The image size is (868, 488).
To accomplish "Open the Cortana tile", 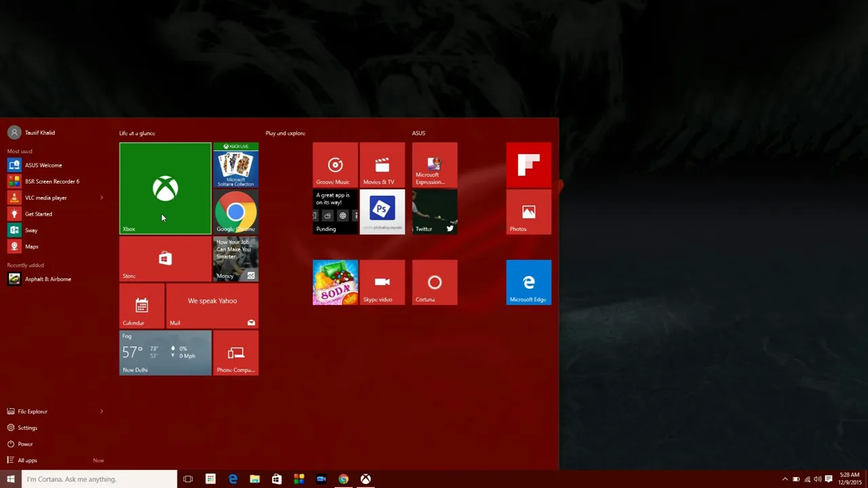I will coord(435,283).
